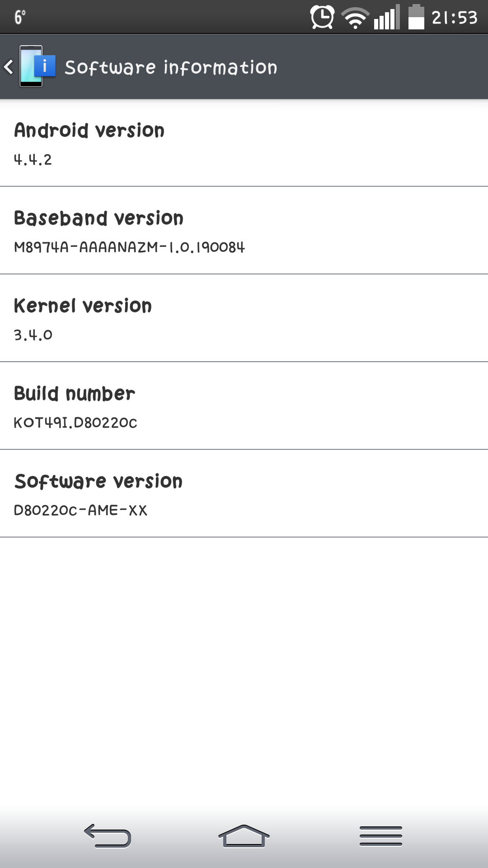Tap the Kernel version row
Viewport: 488px width, 868px height.
[244, 318]
